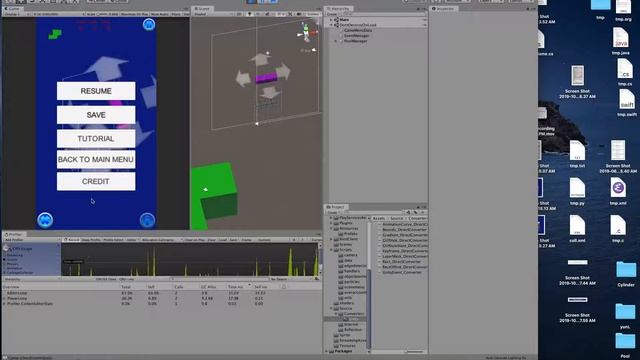This screenshot has width=640, height=360.
Task: Select the down arrow object in Scene view
Action: (269, 93)
